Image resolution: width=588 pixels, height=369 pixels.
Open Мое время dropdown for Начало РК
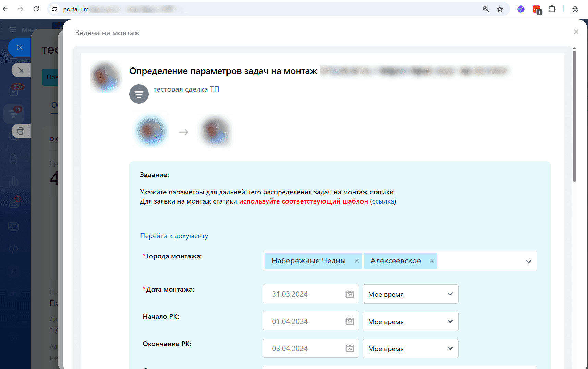coord(410,322)
